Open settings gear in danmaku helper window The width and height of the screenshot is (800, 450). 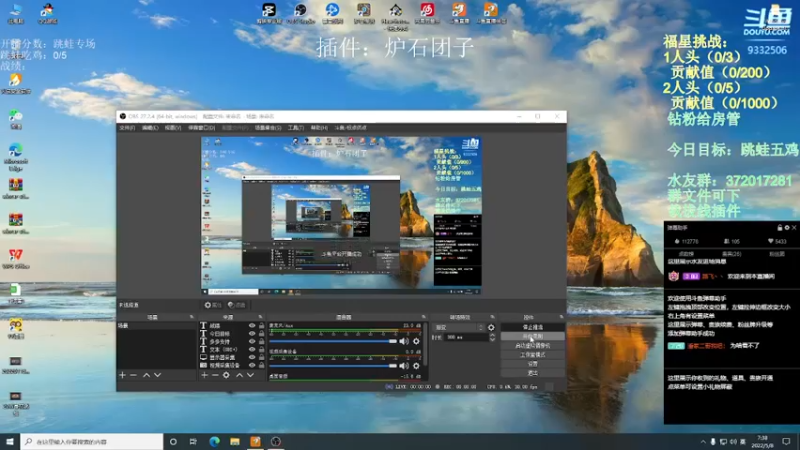point(787,228)
